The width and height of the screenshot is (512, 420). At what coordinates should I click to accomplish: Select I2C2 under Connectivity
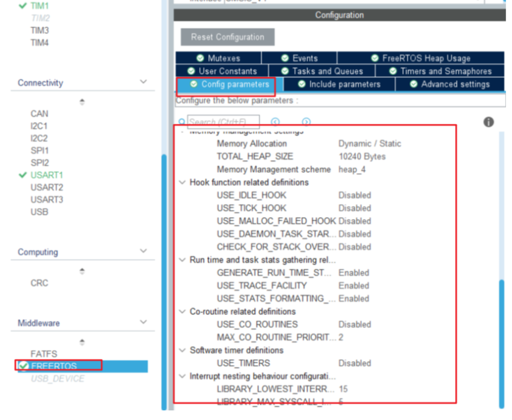click(39, 138)
